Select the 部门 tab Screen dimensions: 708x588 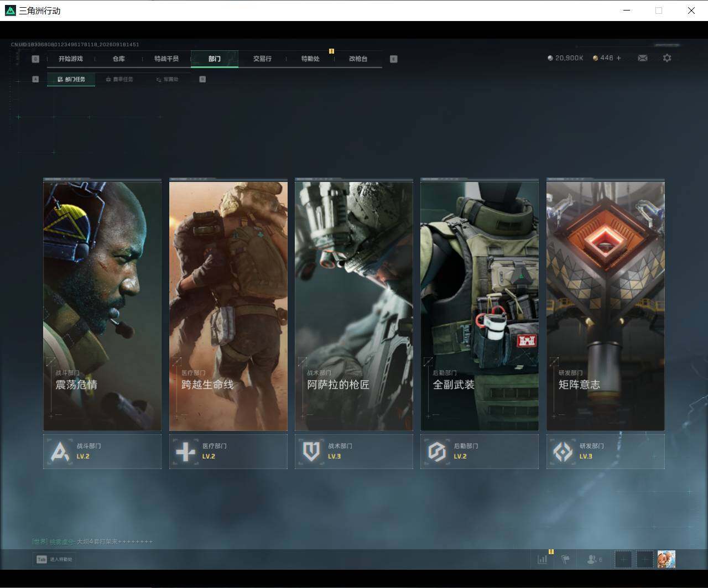click(215, 59)
